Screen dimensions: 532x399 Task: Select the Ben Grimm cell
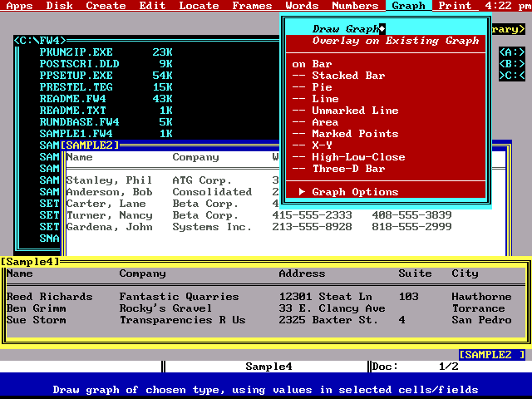(37, 308)
